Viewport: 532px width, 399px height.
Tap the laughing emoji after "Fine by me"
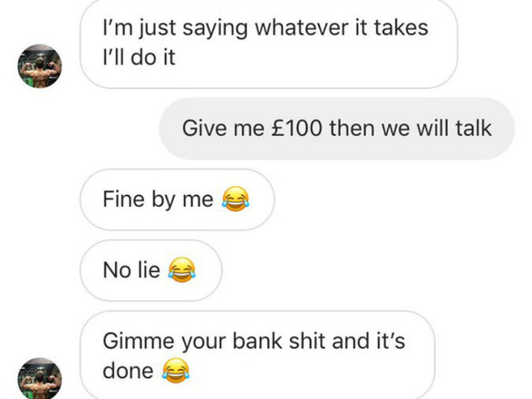(x=236, y=199)
